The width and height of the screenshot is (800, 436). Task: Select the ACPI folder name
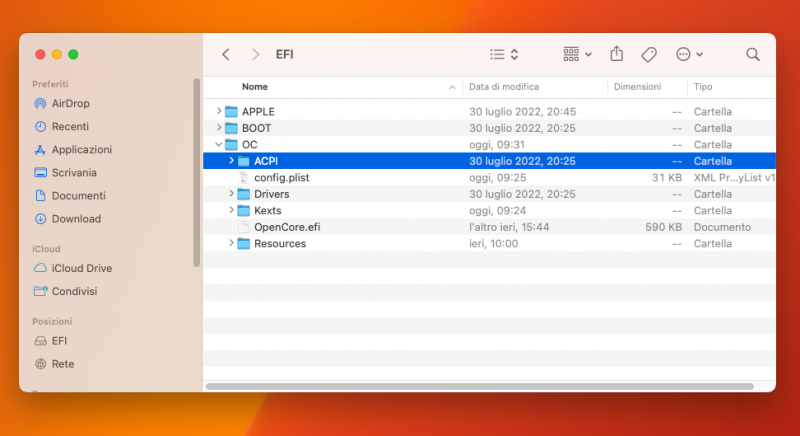coord(266,161)
